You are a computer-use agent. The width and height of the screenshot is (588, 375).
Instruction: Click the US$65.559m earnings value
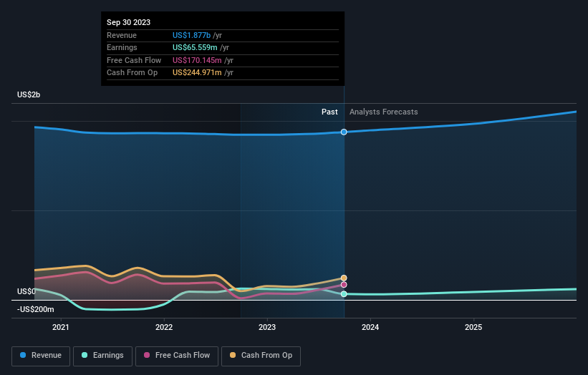coord(195,47)
